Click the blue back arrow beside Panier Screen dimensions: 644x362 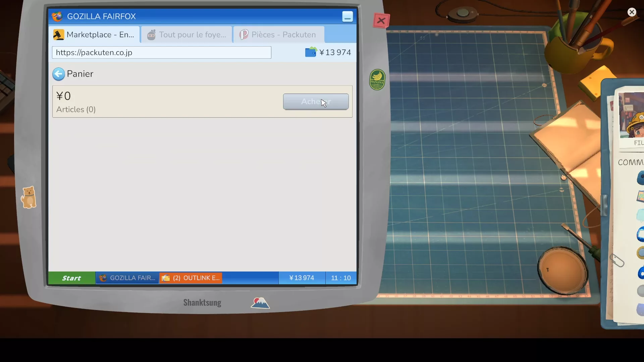(58, 74)
